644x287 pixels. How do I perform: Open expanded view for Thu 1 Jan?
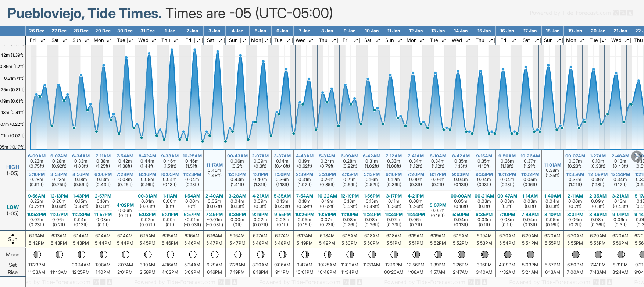(x=176, y=40)
